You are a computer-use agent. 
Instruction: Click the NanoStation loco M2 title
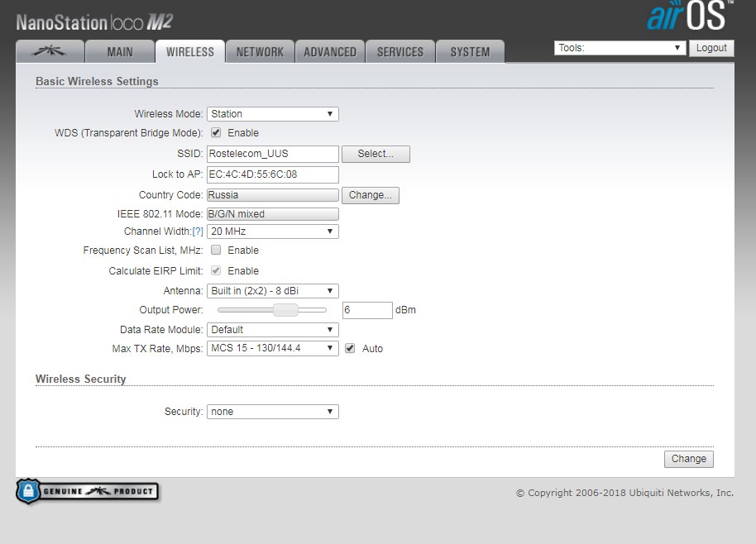coord(94,22)
